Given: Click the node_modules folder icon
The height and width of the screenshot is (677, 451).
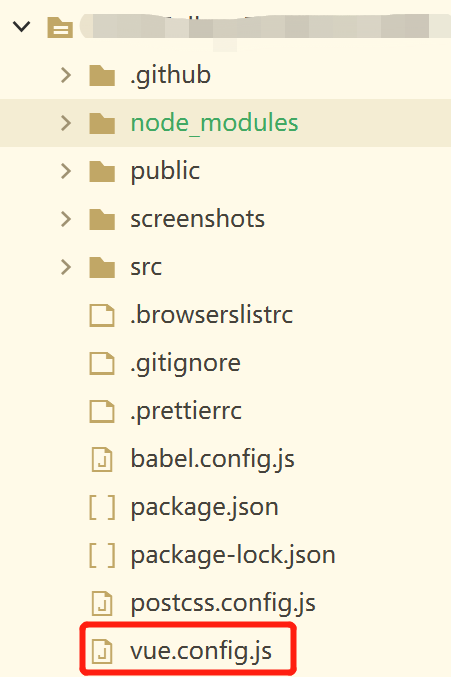Looking at the screenshot, I should tap(102, 123).
